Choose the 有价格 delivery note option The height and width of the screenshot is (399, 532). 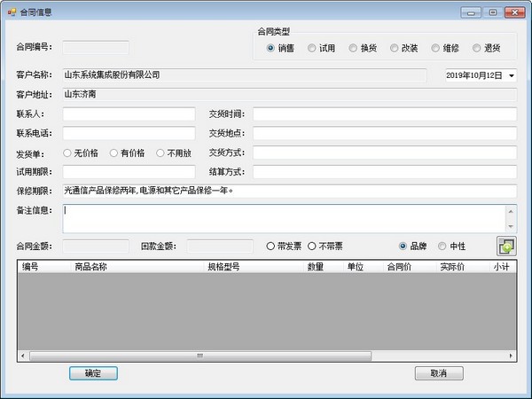coord(127,153)
